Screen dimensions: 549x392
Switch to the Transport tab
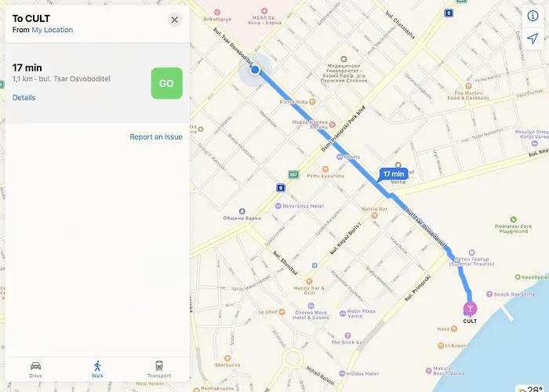coord(159,369)
